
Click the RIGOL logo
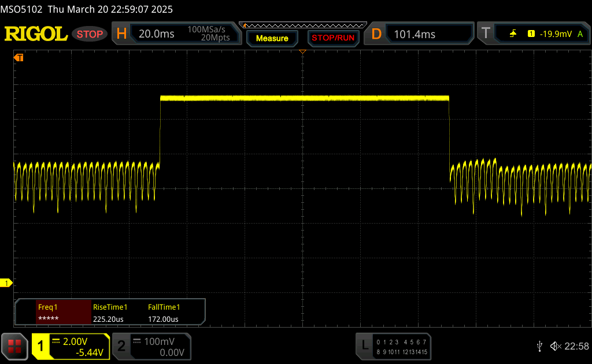(36, 34)
